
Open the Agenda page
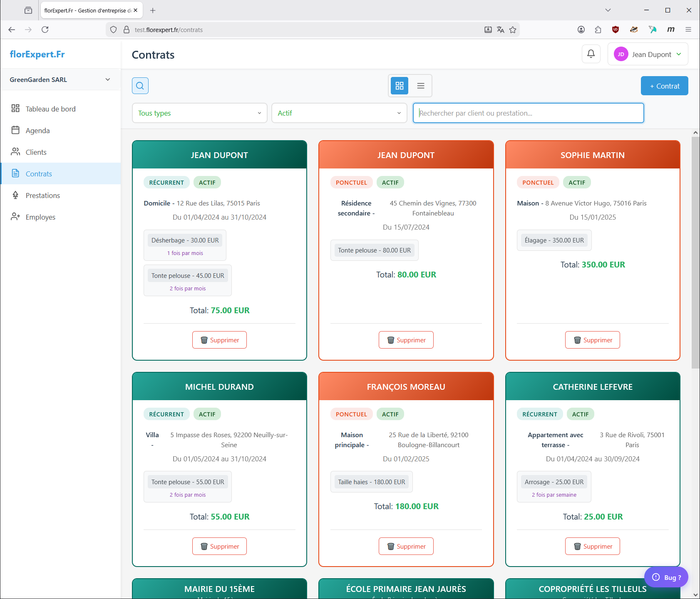(x=37, y=131)
